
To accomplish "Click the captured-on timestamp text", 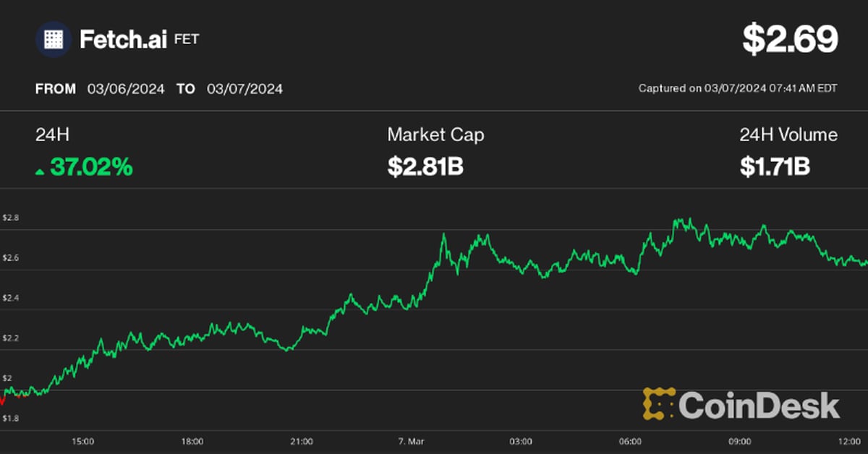I will (738, 89).
